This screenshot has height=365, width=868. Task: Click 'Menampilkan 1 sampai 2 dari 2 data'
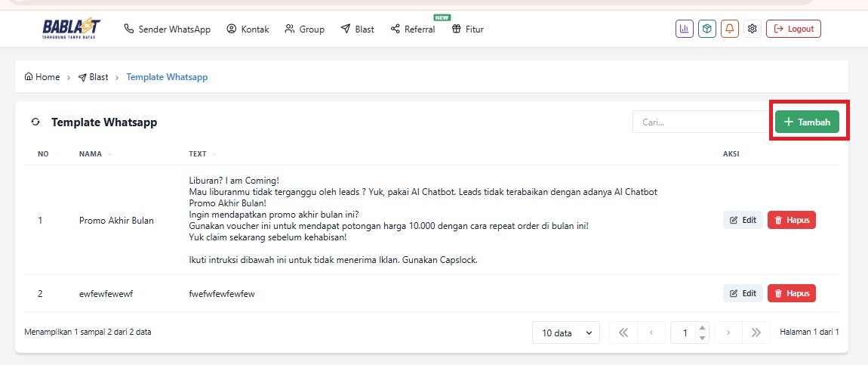88,333
